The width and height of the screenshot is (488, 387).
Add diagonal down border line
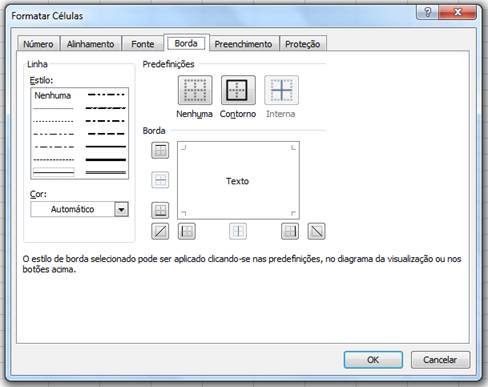(316, 231)
